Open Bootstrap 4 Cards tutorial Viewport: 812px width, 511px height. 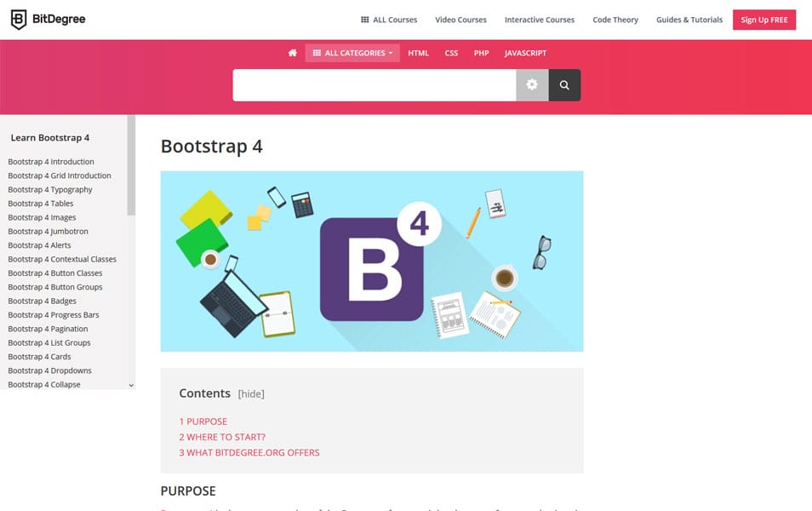tap(39, 357)
